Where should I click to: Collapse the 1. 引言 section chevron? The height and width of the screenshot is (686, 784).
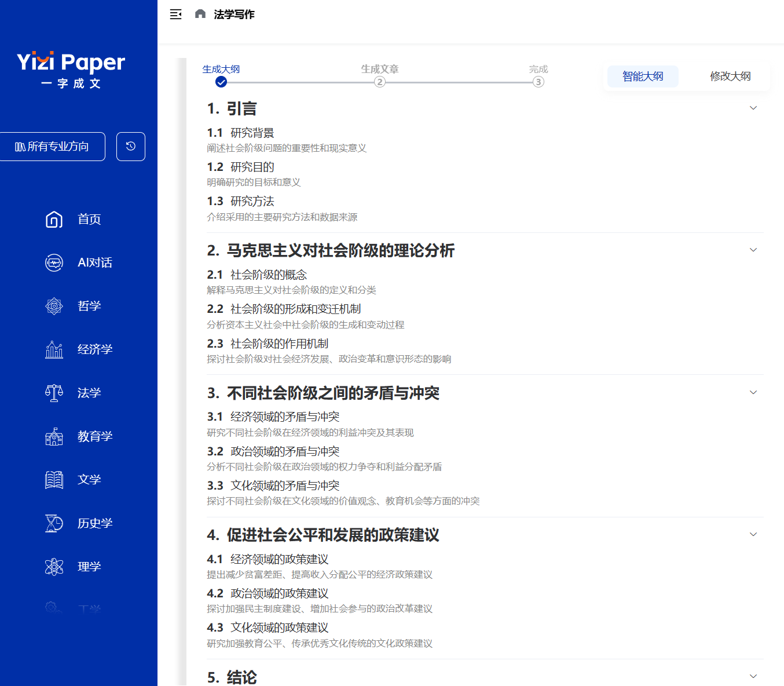tap(753, 108)
